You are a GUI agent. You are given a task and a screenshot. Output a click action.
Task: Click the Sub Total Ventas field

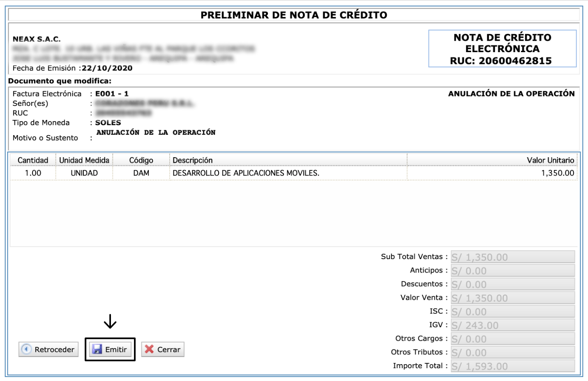[x=512, y=257]
